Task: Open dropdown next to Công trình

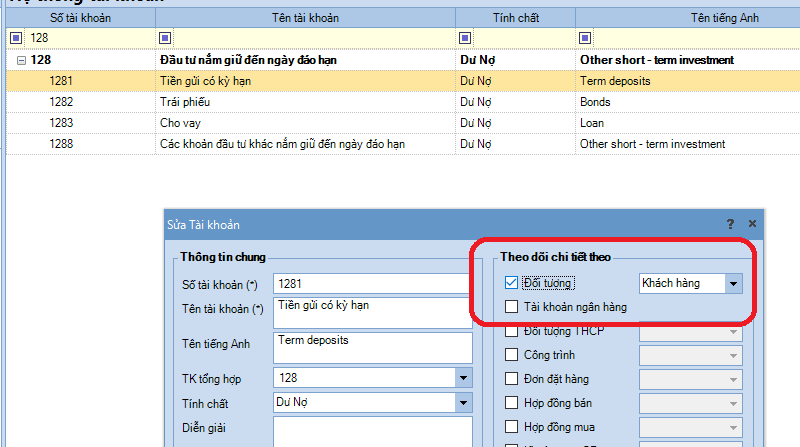Action: [733, 356]
